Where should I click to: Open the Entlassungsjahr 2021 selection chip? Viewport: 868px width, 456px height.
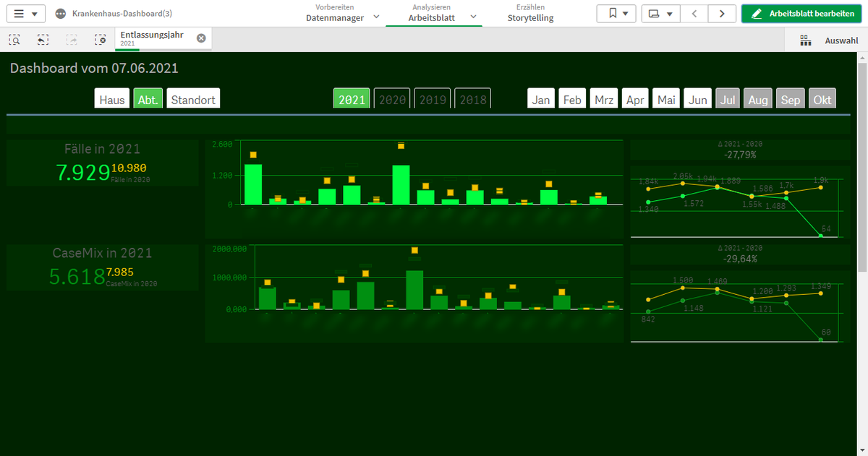[156, 39]
